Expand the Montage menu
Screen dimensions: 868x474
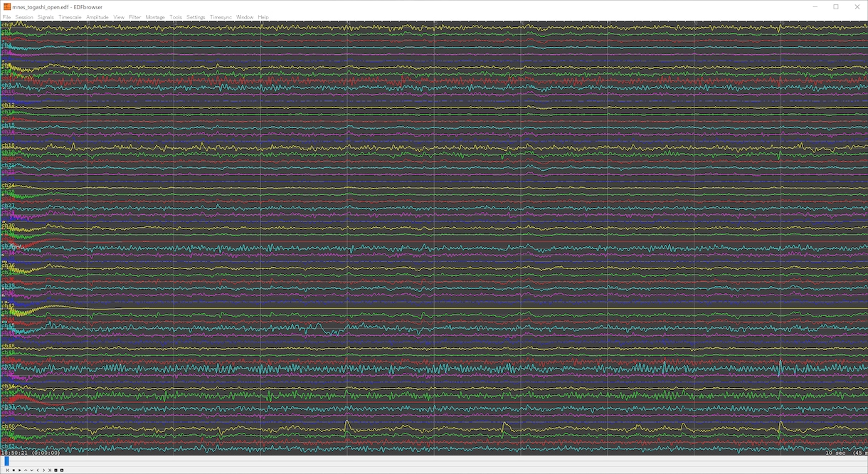[155, 17]
